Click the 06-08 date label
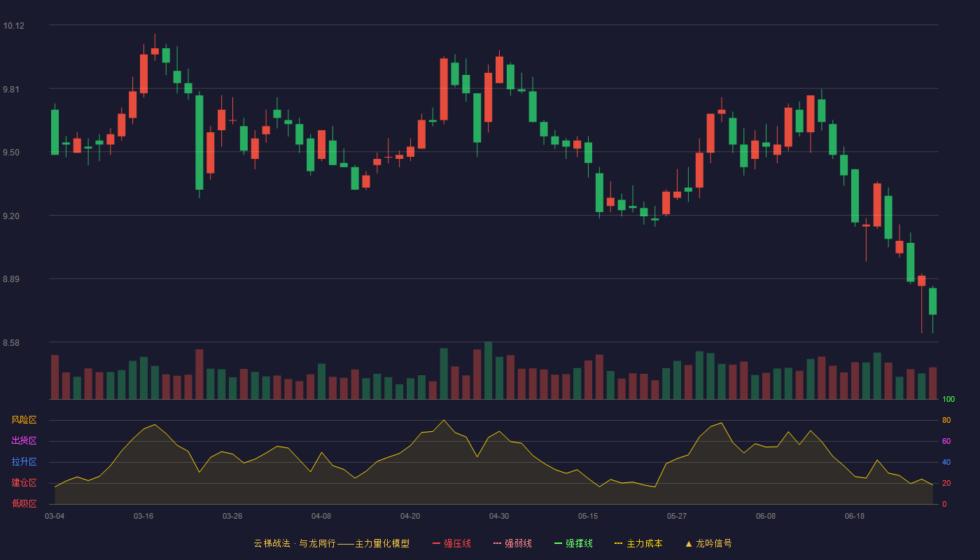The height and width of the screenshot is (560, 980). tap(766, 516)
